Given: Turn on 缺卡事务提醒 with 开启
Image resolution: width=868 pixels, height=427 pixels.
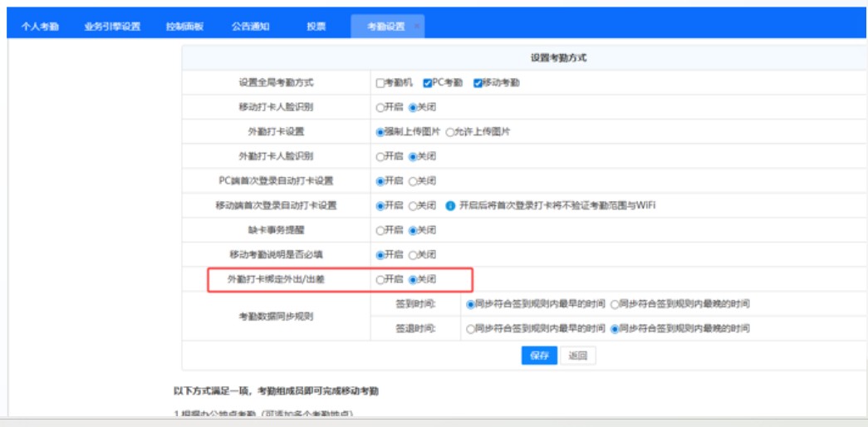Looking at the screenshot, I should pos(380,230).
